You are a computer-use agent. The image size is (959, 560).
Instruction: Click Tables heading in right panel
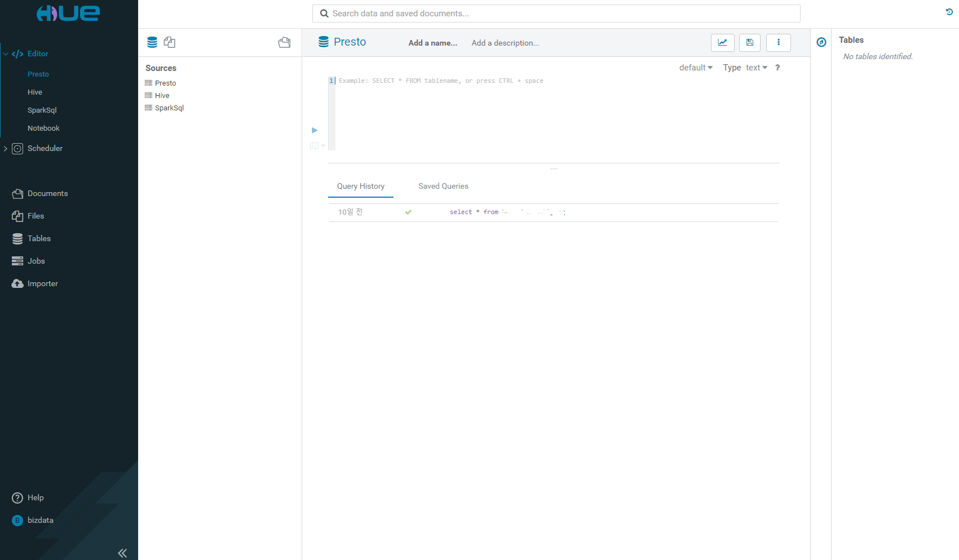pyautogui.click(x=851, y=40)
